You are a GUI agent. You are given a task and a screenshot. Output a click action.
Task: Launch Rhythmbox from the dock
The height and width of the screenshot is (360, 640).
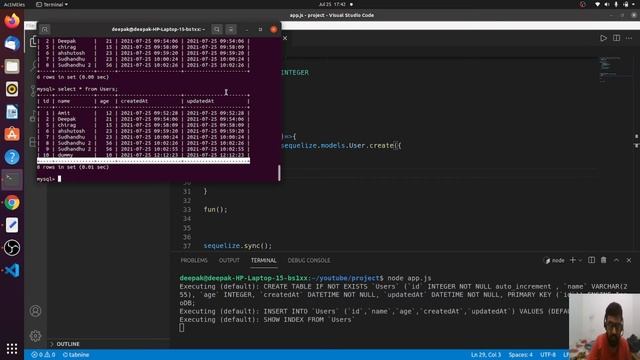point(12,89)
